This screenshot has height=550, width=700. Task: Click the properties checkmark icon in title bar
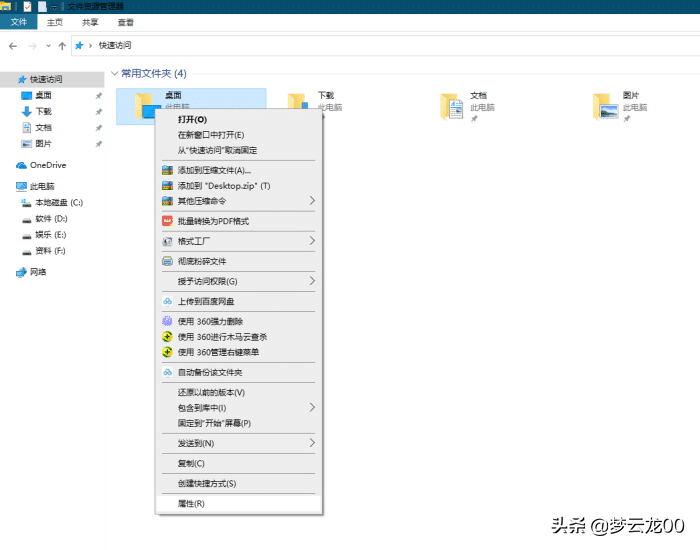coord(27,6)
